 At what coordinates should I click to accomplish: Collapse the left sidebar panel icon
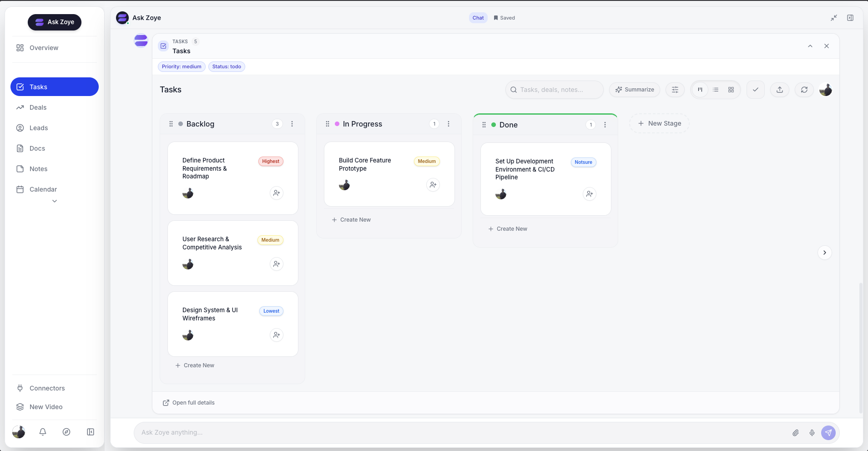pyautogui.click(x=91, y=432)
